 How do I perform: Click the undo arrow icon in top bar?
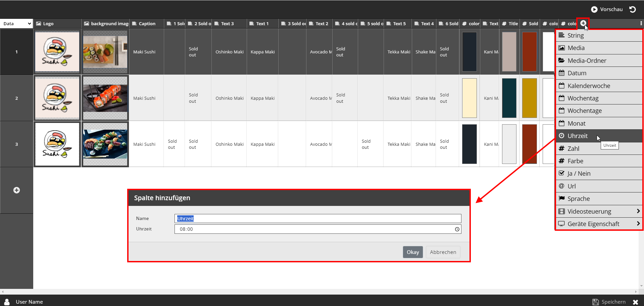(x=633, y=9)
